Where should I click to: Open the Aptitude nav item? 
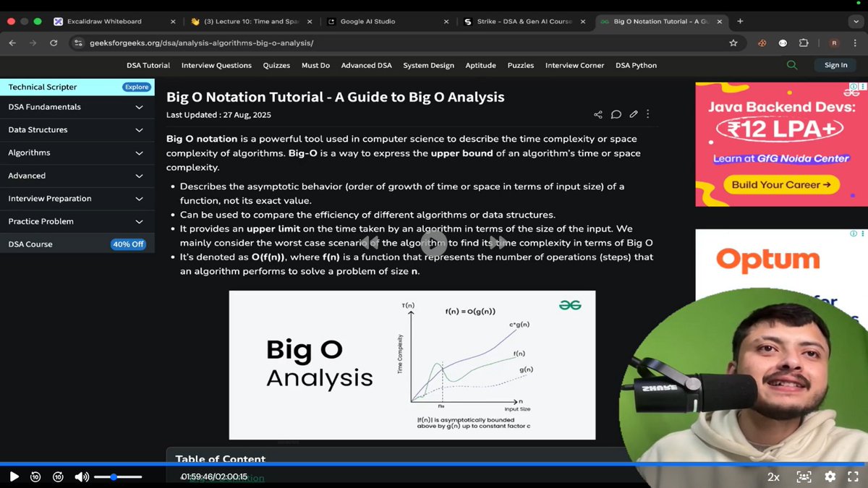(x=480, y=65)
